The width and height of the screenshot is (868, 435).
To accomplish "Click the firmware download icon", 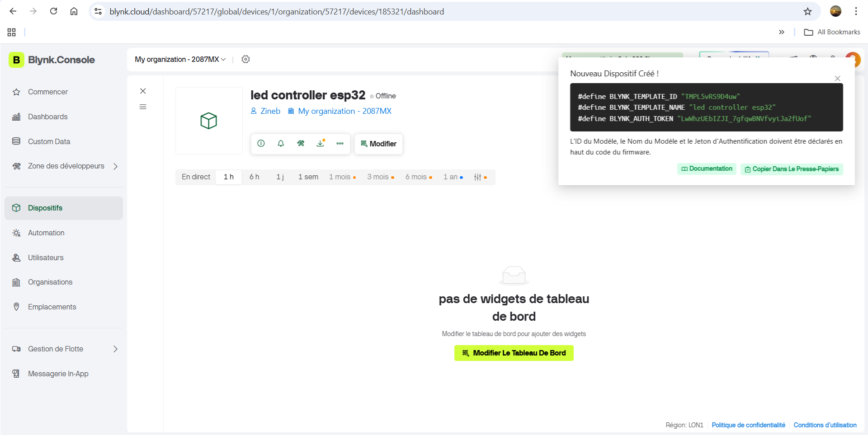I will [321, 143].
